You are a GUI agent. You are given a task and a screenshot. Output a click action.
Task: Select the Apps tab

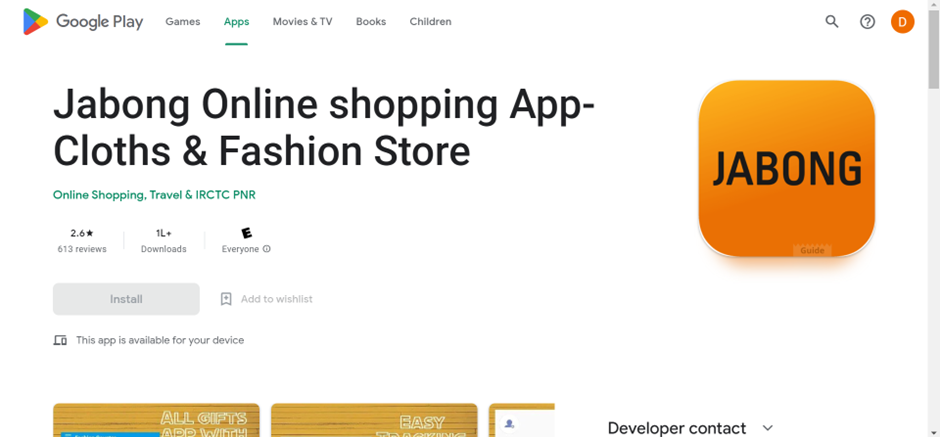236,22
